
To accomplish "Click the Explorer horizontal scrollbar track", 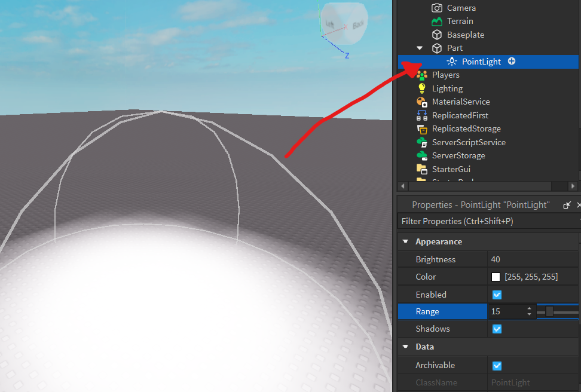I will 488,186.
